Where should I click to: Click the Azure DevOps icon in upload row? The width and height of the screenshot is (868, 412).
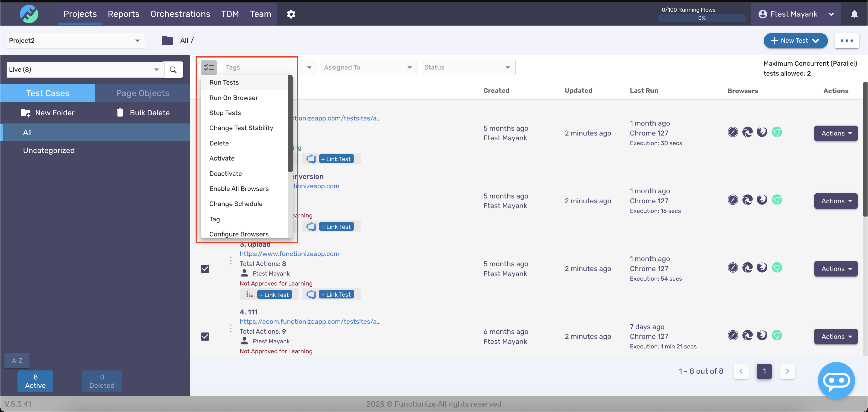click(311, 295)
